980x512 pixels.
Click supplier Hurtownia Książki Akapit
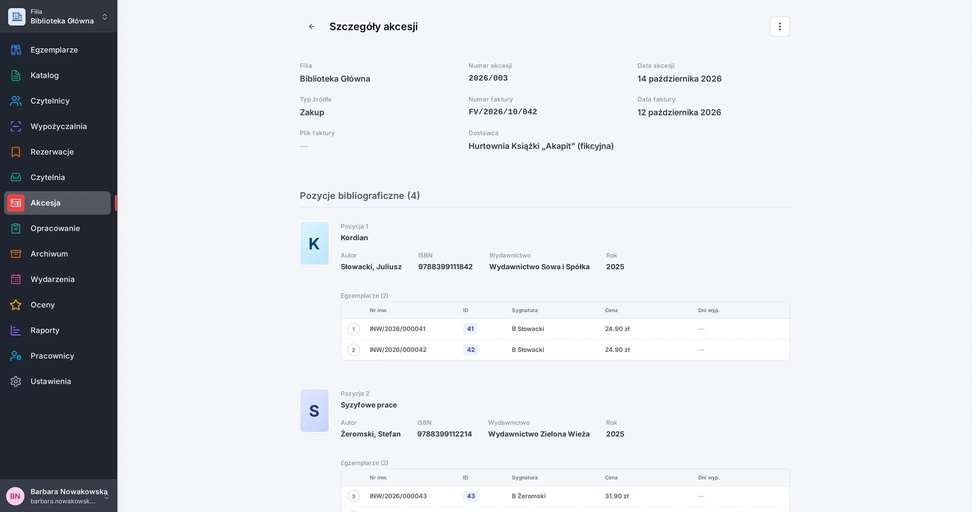point(541,146)
